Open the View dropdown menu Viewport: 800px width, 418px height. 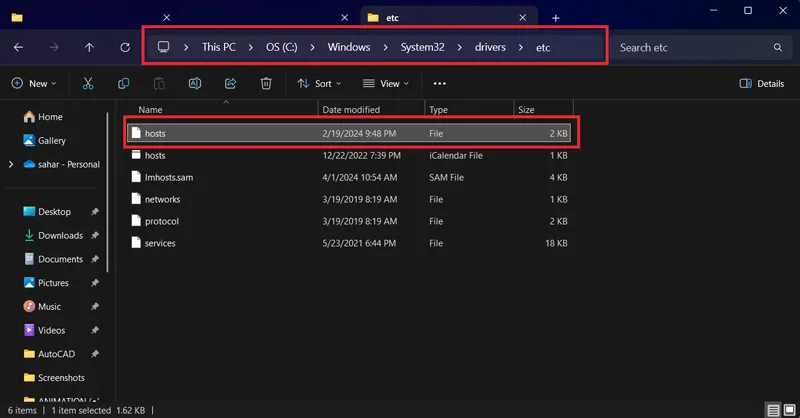click(x=386, y=84)
